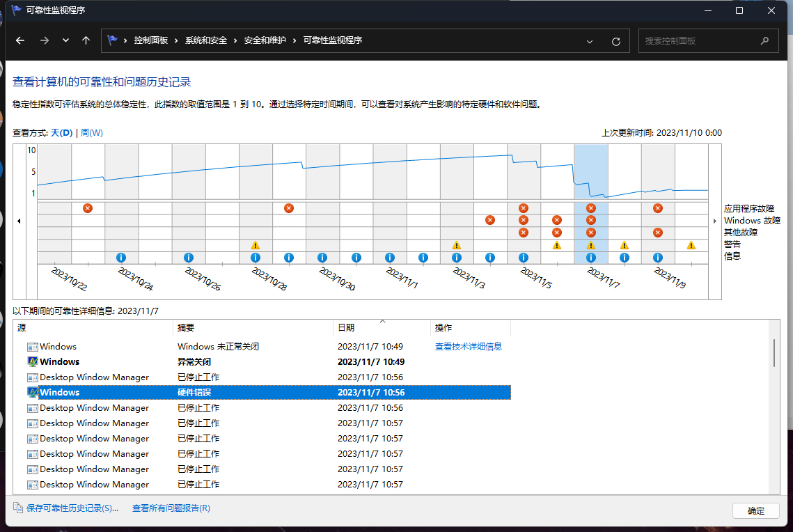Expand the chevron right after 控制面板
This screenshot has width=793, height=532.
click(177, 40)
